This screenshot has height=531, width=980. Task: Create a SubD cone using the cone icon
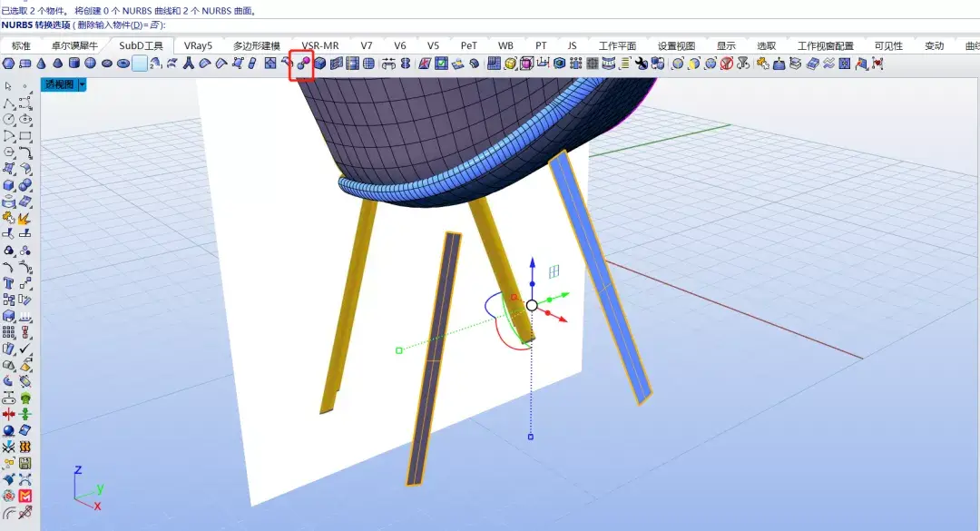41,64
